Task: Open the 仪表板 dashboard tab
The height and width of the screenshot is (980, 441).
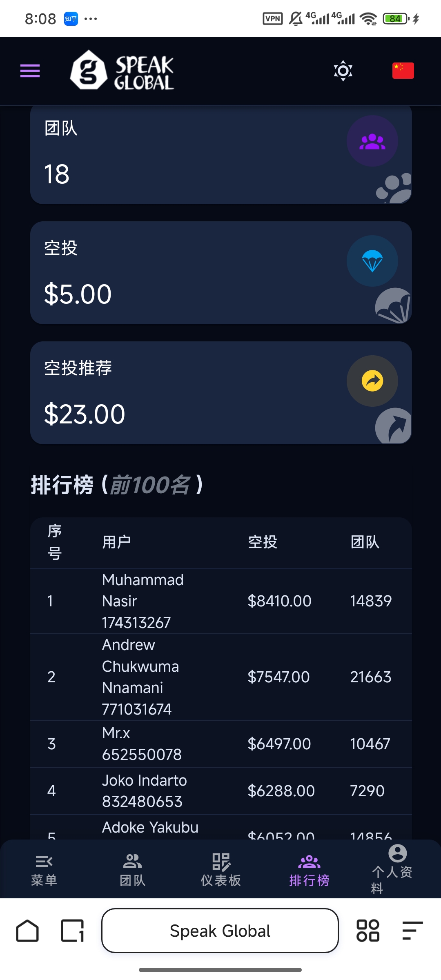Action: tap(221, 871)
